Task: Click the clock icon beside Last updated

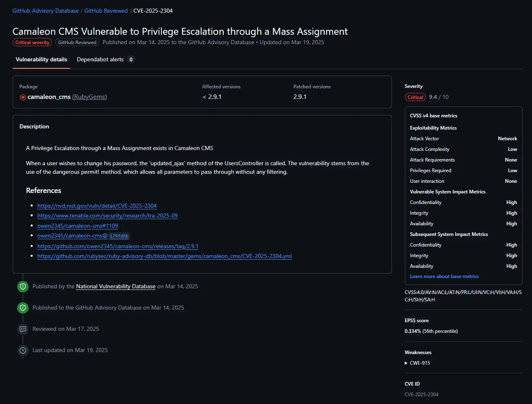Action: (x=23, y=350)
